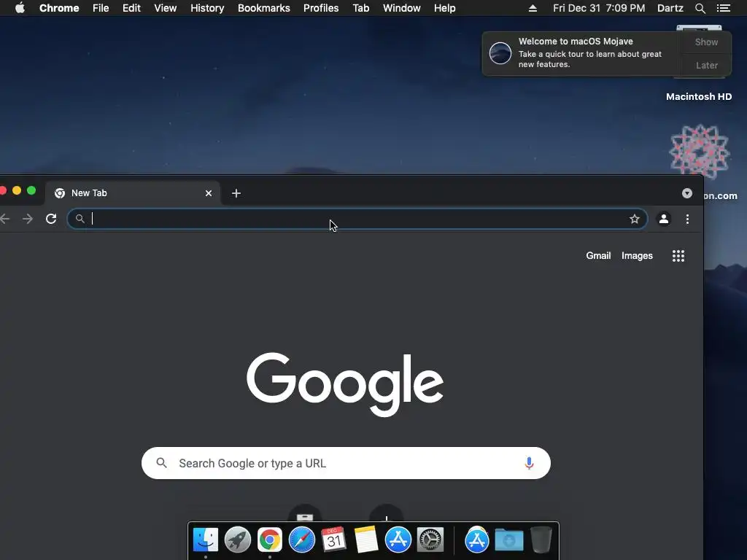747x560 pixels.
Task: Click the green fullscreen button of Chrome
Action: (x=31, y=190)
